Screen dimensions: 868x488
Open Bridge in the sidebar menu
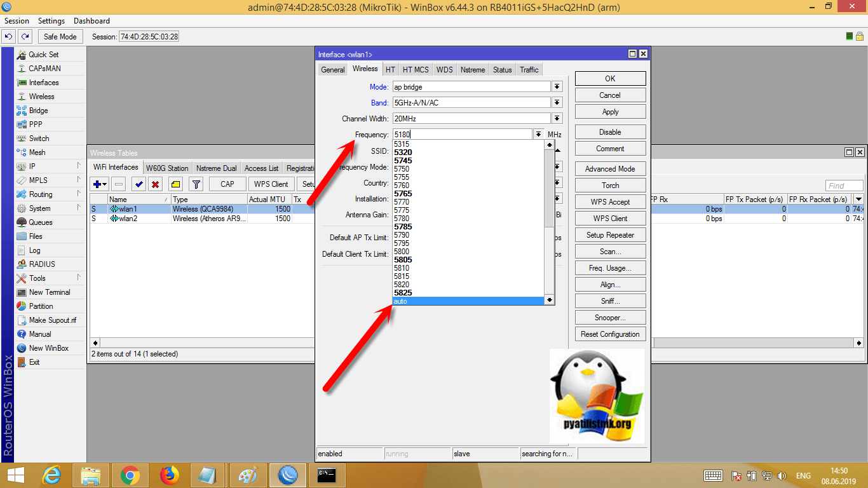(38, 111)
